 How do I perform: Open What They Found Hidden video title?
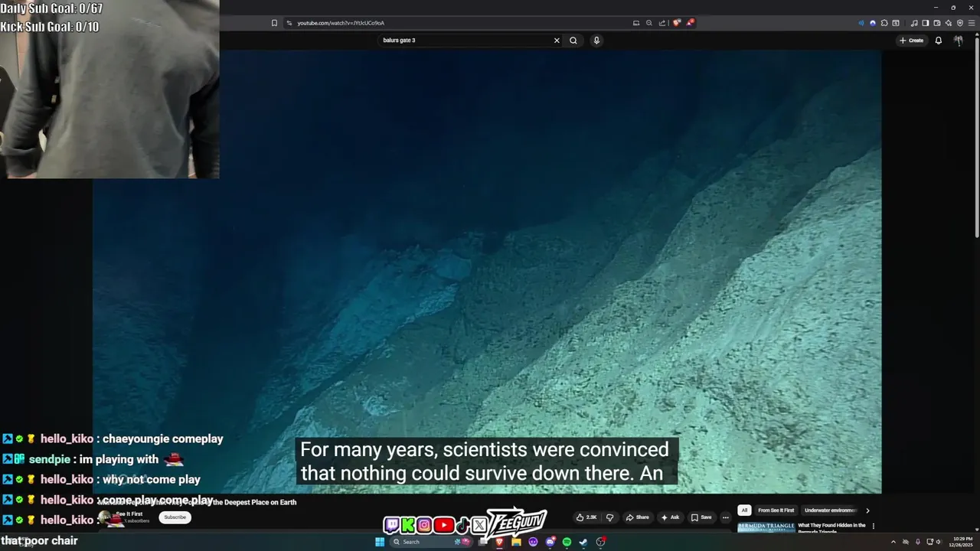pyautogui.click(x=831, y=527)
